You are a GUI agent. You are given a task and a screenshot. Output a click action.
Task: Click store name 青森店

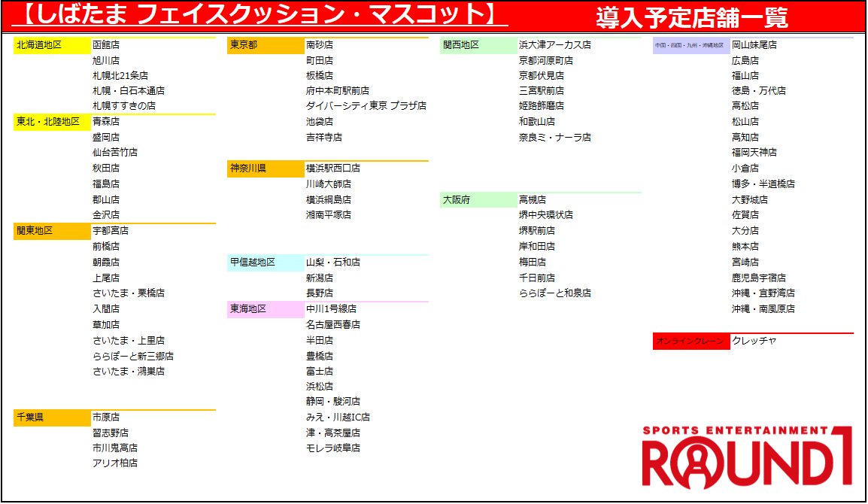click(x=106, y=121)
